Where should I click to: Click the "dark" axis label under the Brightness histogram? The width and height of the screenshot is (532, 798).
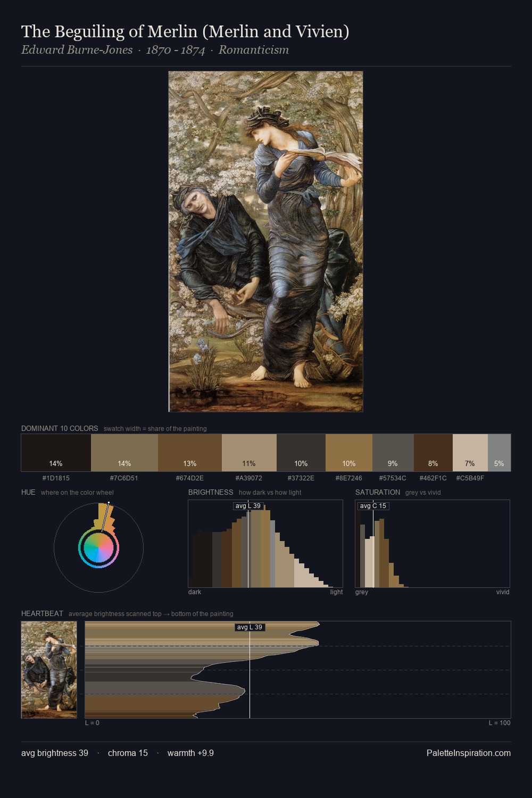point(195,592)
